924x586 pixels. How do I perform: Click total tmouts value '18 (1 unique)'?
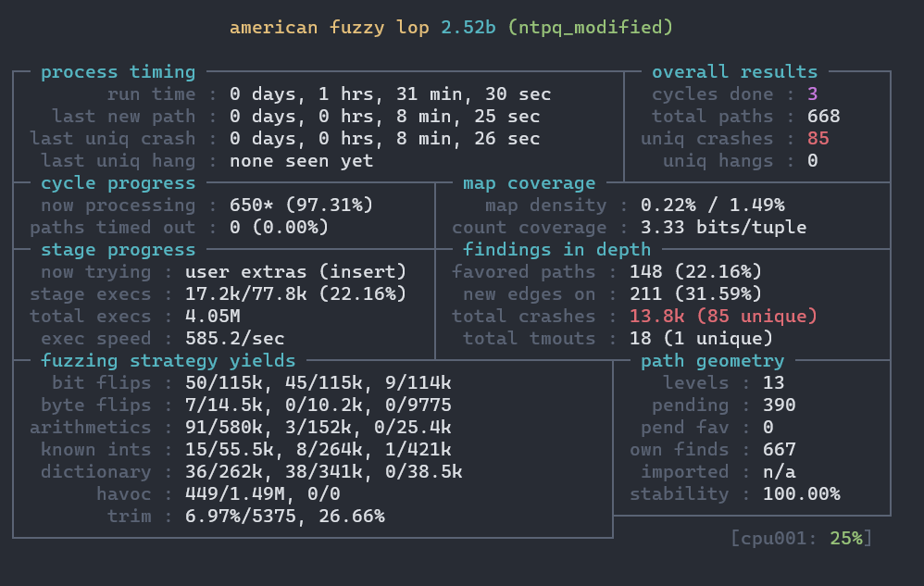click(x=701, y=339)
